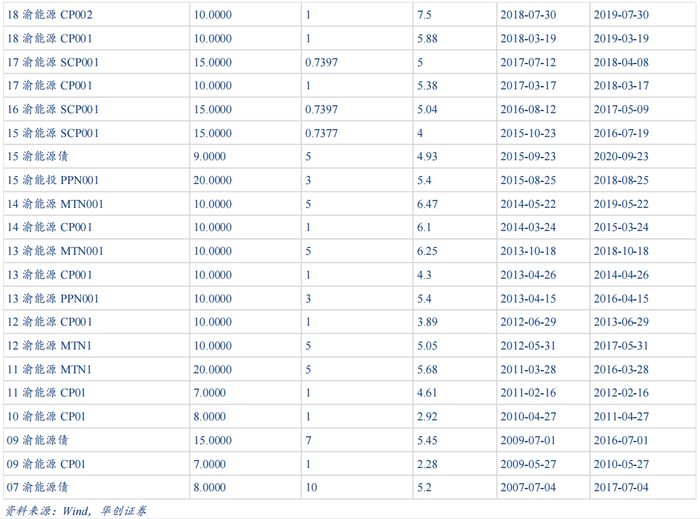Click the coupon rate 7.5
This screenshot has width=700, height=519.
point(424,15)
